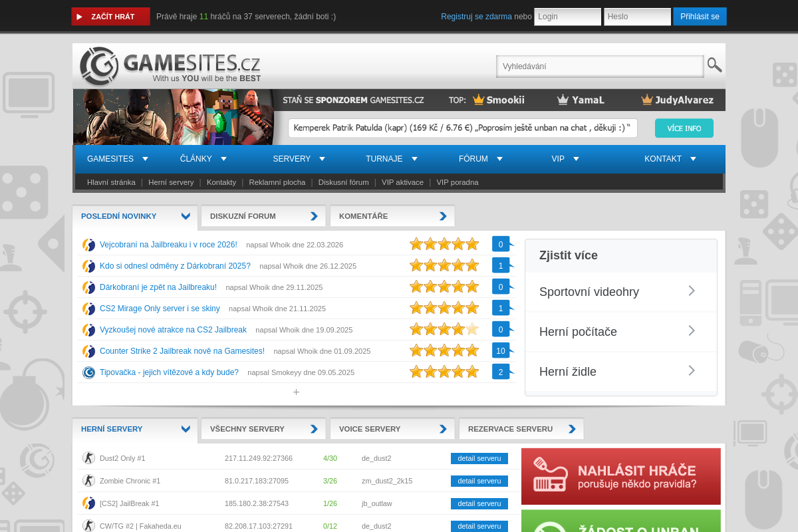This screenshot has height=532, width=798.
Task: Rate CS2 Mirage Only article with five stars
Action: (x=472, y=307)
